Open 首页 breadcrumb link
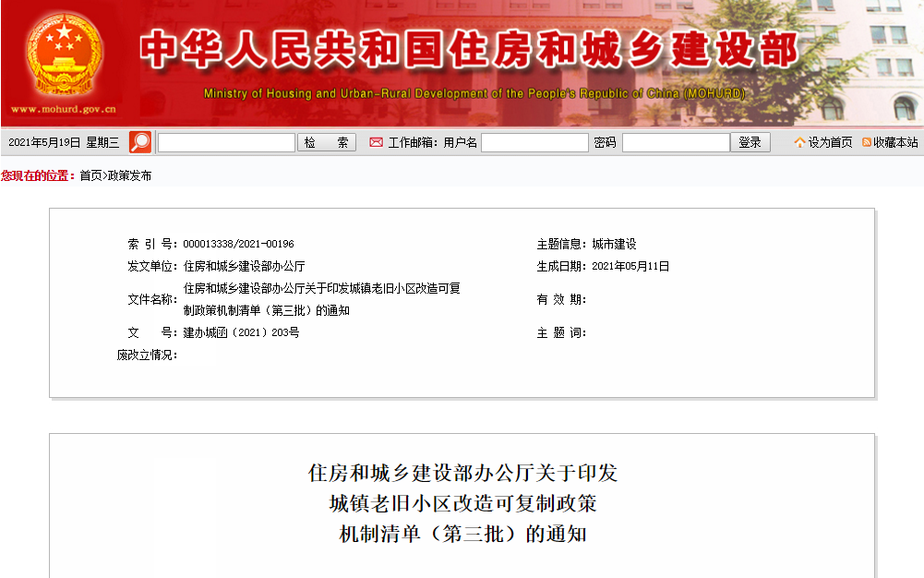This screenshot has width=924, height=578. click(x=90, y=175)
